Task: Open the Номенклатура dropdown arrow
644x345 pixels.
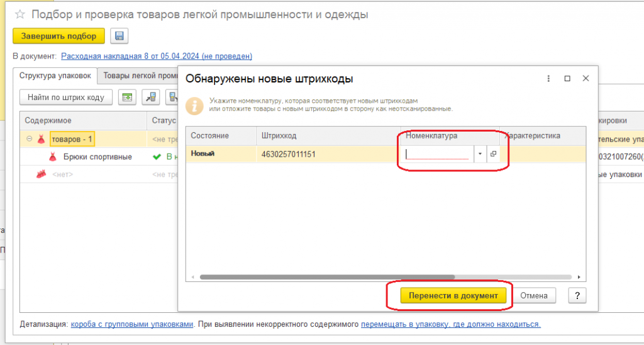Action: [480, 154]
